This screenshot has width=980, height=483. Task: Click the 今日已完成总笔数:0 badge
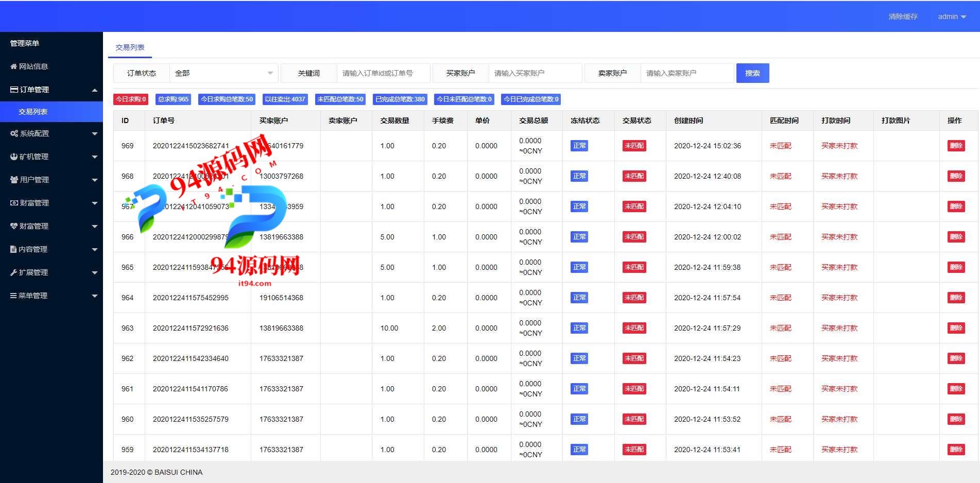531,99
